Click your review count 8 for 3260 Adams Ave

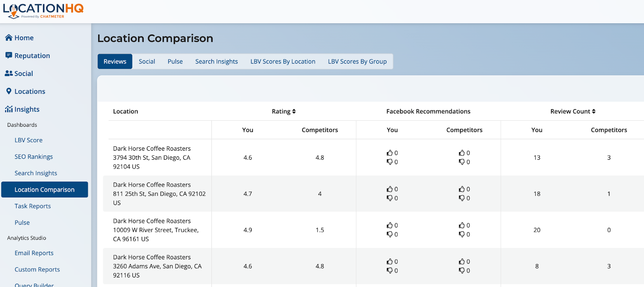pyautogui.click(x=537, y=266)
